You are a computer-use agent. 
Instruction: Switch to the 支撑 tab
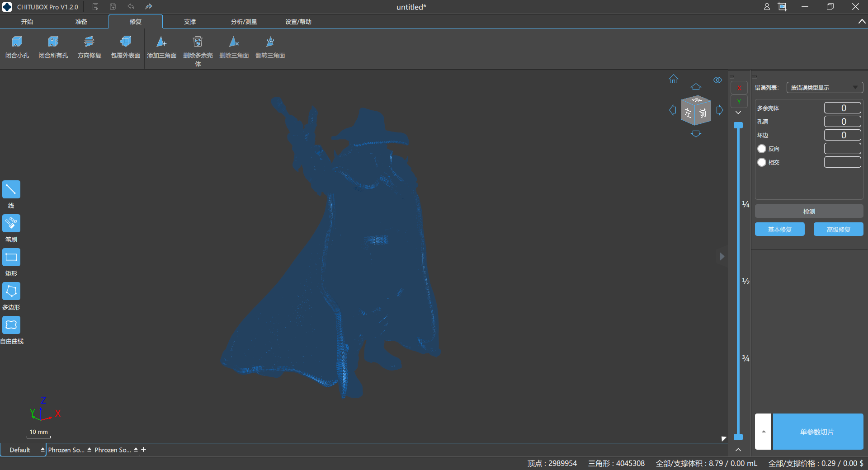tap(190, 22)
